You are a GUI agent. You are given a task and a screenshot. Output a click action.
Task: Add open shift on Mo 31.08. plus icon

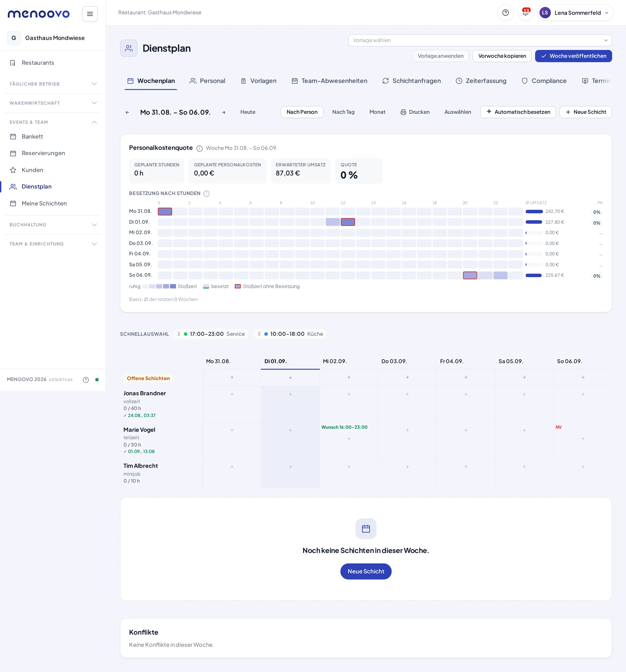pos(232,377)
